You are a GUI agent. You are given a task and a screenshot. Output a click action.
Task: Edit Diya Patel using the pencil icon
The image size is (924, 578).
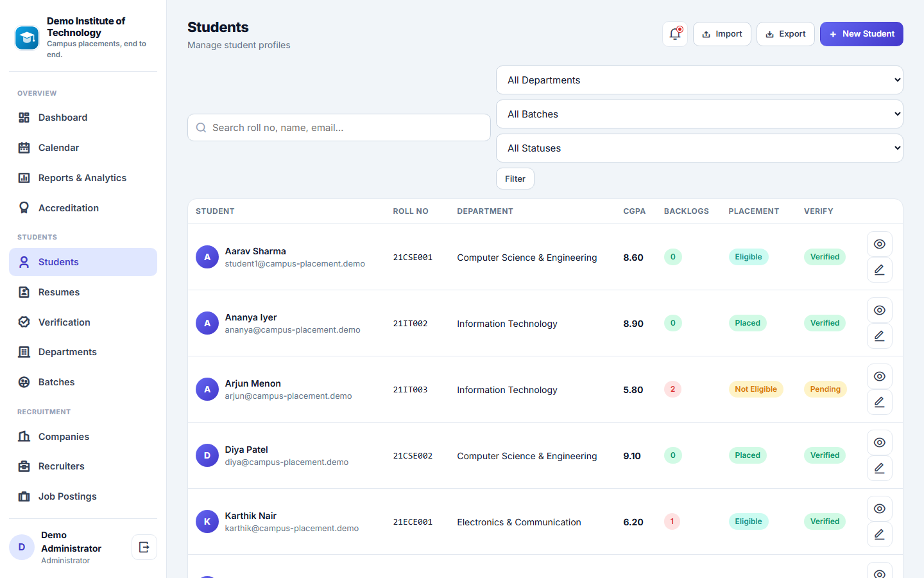click(880, 468)
